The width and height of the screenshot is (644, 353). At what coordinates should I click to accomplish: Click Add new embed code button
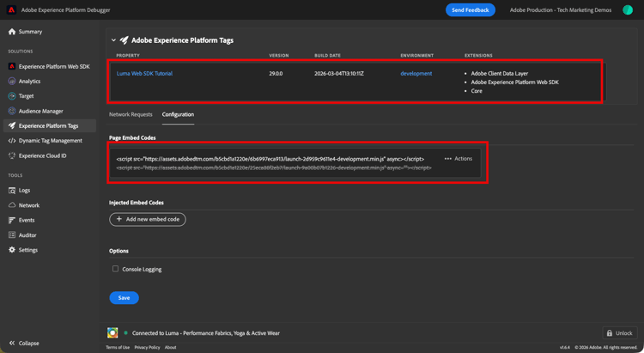[x=148, y=219]
